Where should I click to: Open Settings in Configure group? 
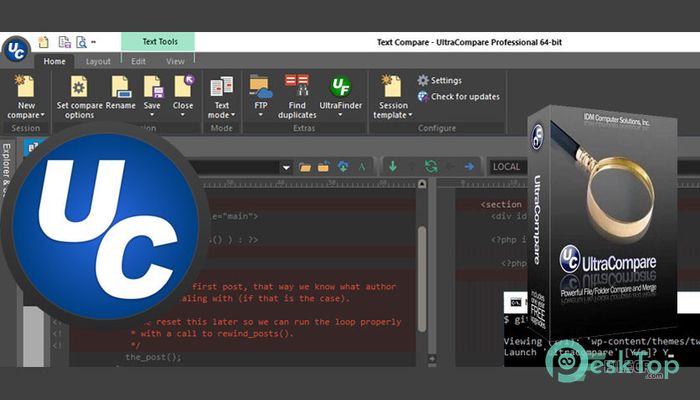[x=440, y=80]
